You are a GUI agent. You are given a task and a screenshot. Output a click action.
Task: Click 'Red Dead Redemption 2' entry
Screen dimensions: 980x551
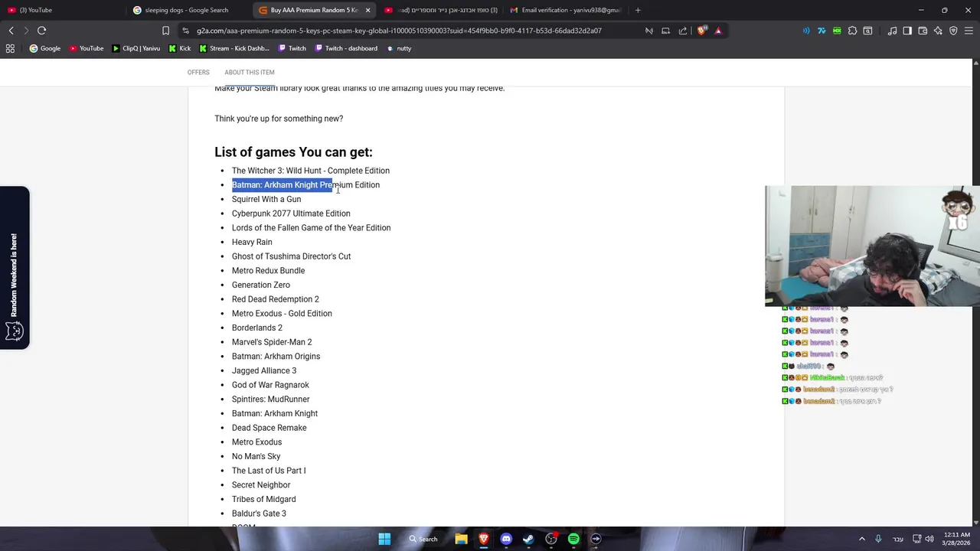click(276, 299)
